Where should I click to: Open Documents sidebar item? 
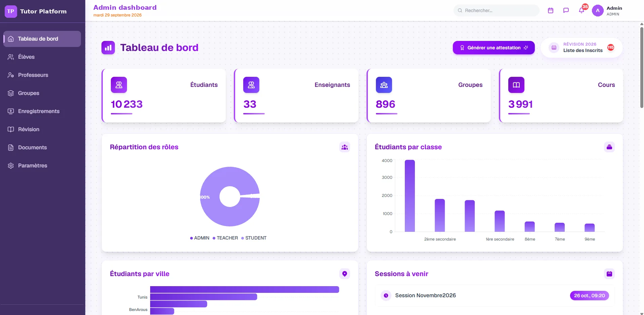click(42, 148)
